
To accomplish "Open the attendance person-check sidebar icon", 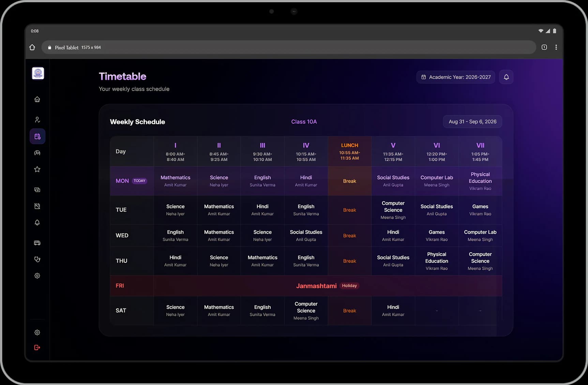I will [37, 120].
